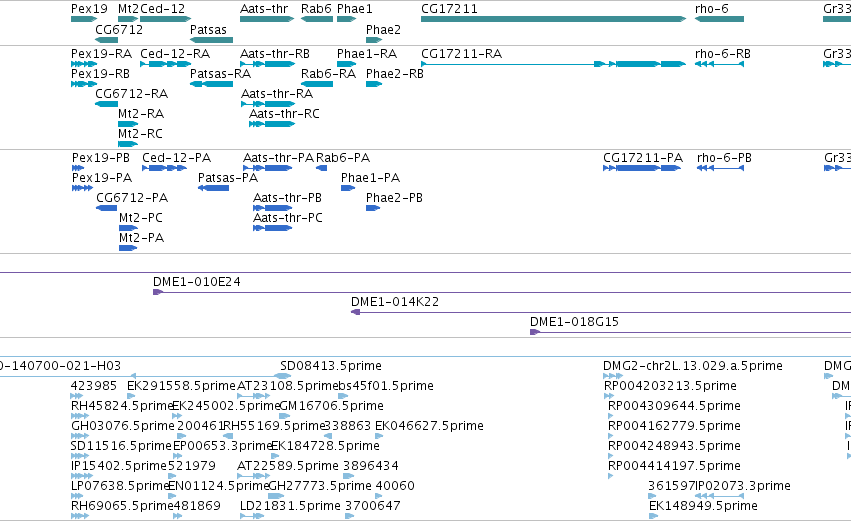Click the Mt2-RA transcript label

141,114
